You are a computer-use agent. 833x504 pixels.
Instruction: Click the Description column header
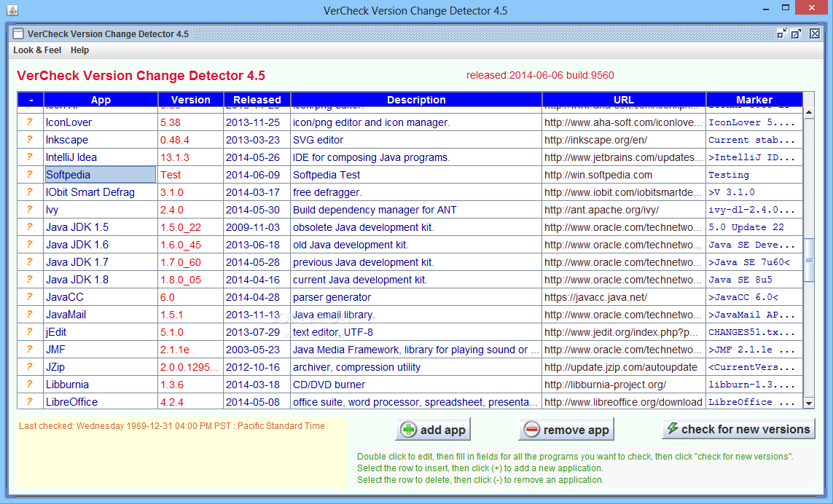[417, 99]
